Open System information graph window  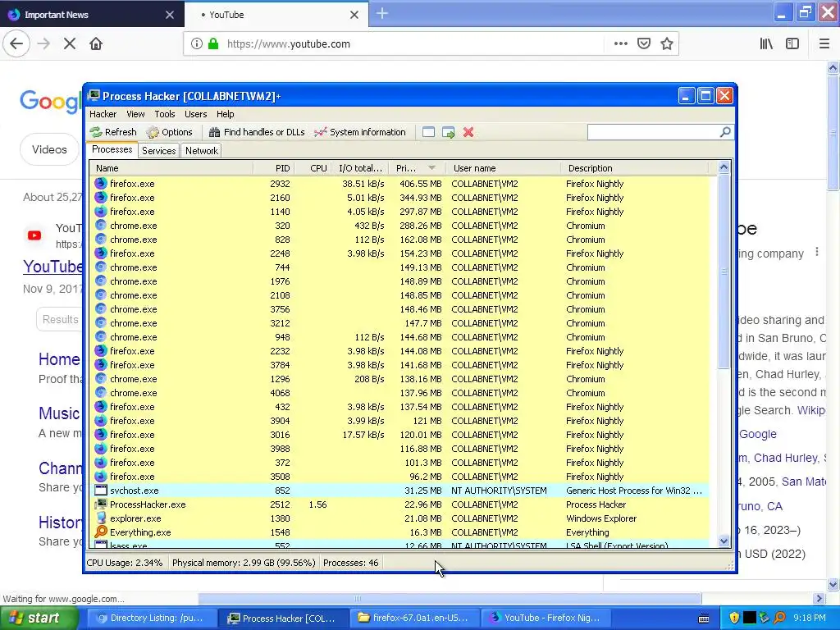pyautogui.click(x=360, y=132)
